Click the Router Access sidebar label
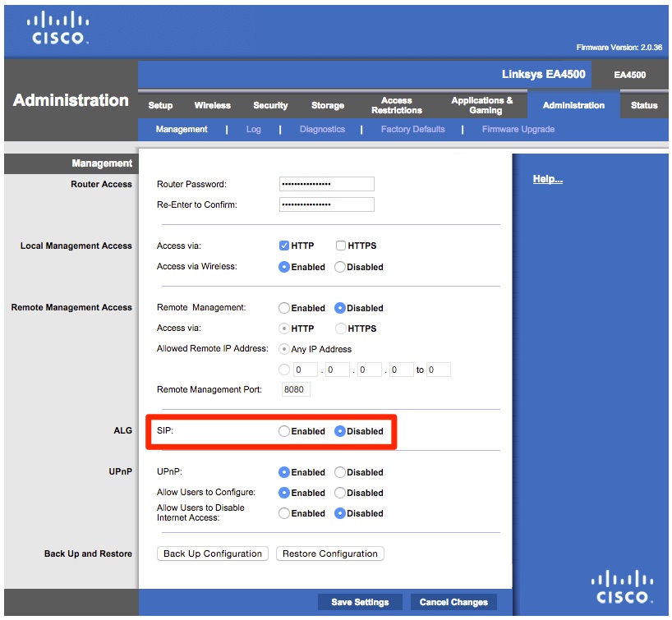672x620 pixels. tap(101, 184)
